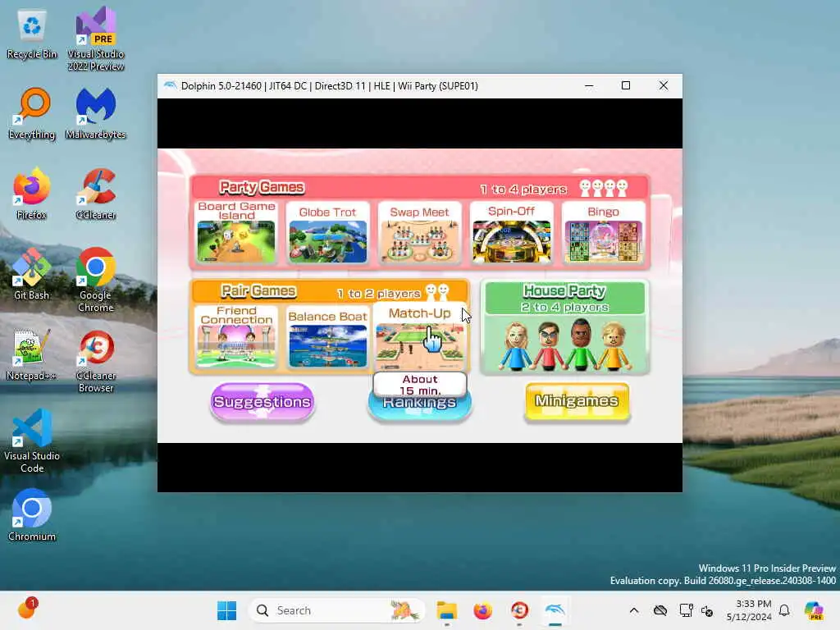
Task: Click the Dolphin window title bar icon
Action: pos(170,85)
